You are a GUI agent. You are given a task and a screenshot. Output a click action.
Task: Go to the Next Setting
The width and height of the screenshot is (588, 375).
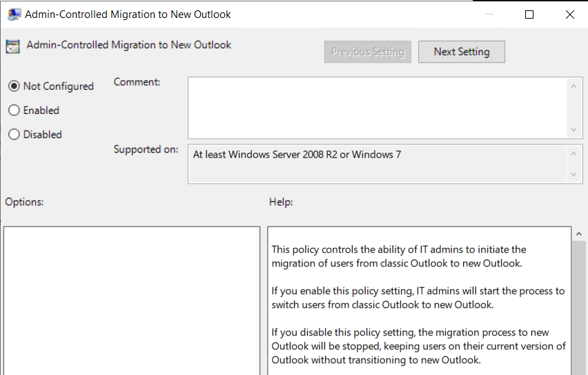[x=462, y=52]
